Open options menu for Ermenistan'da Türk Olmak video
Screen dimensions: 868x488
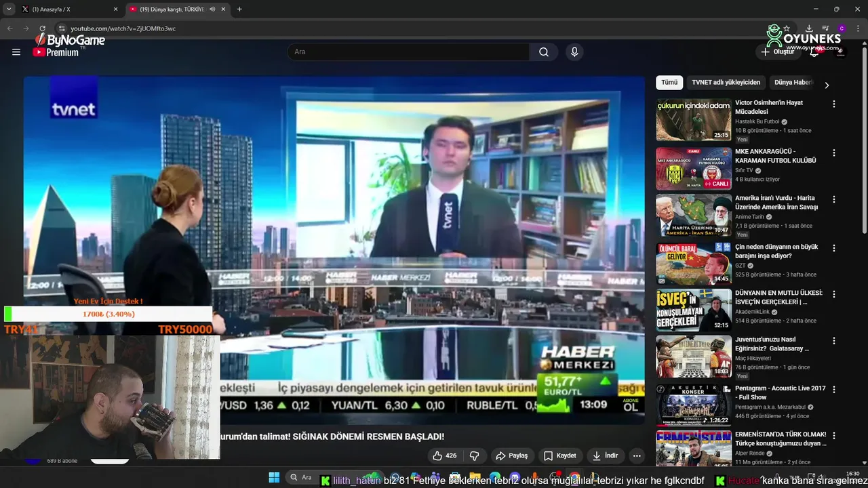[x=834, y=436]
